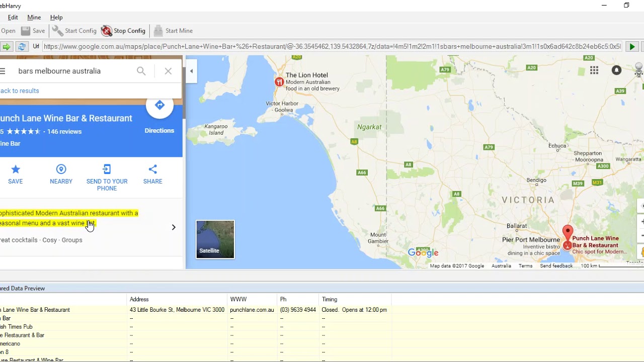This screenshot has height=362, width=644.
Task: Open the Edit menu
Action: click(13, 18)
